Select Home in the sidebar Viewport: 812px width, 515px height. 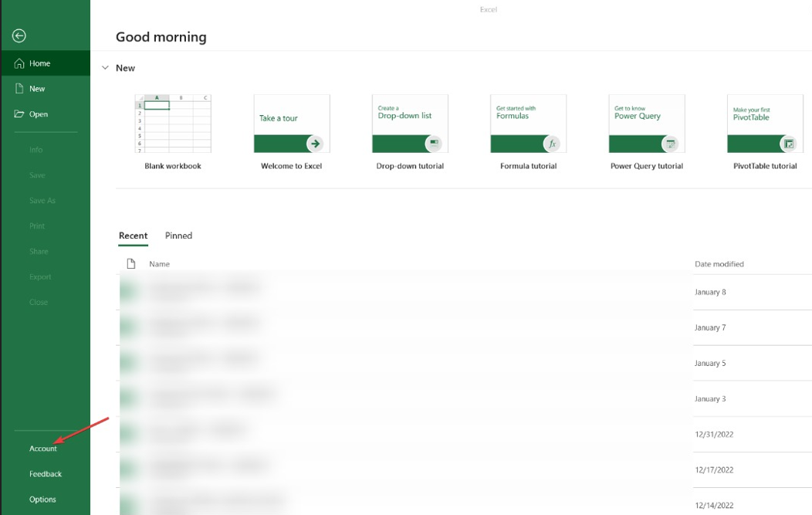(x=46, y=63)
